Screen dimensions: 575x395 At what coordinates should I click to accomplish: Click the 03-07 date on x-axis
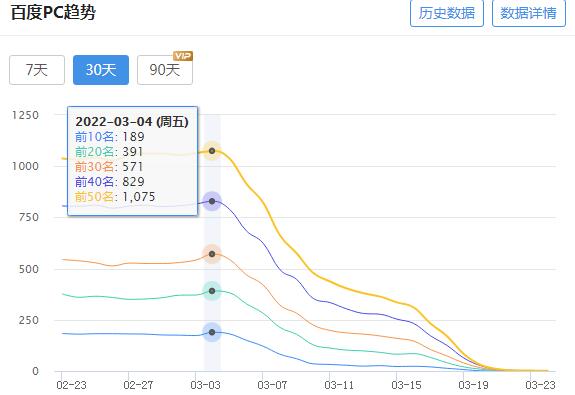(x=272, y=385)
